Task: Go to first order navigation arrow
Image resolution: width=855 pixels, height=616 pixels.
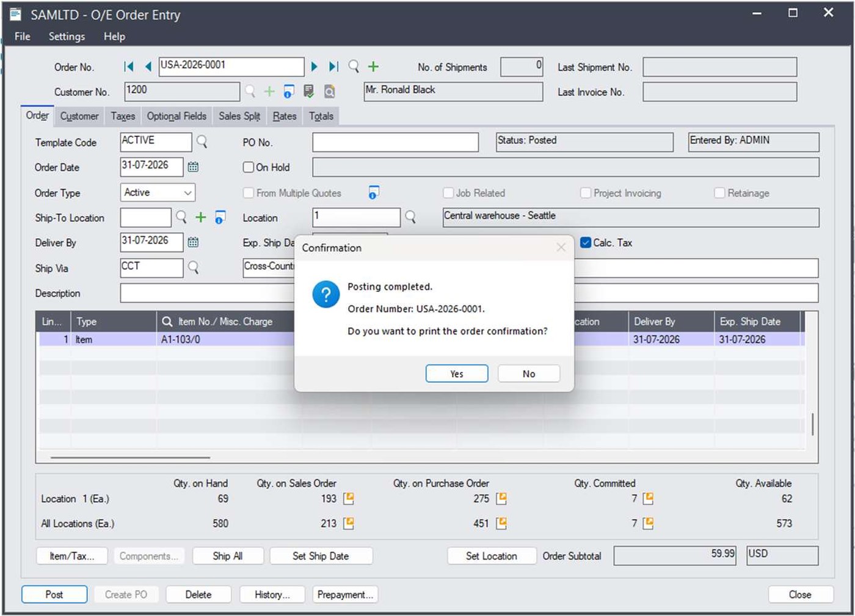Action: [x=128, y=67]
